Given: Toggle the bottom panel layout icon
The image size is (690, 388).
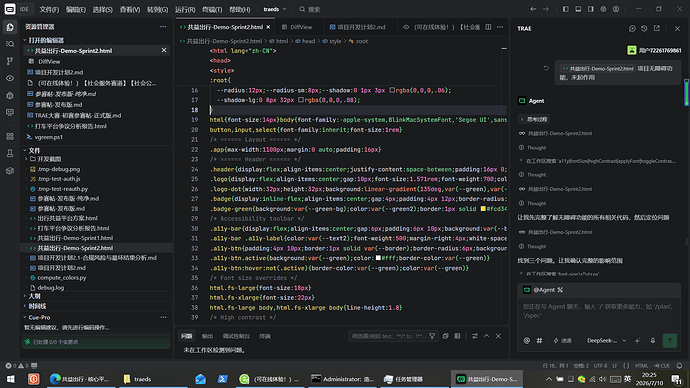Looking at the screenshot, I should (x=578, y=9).
